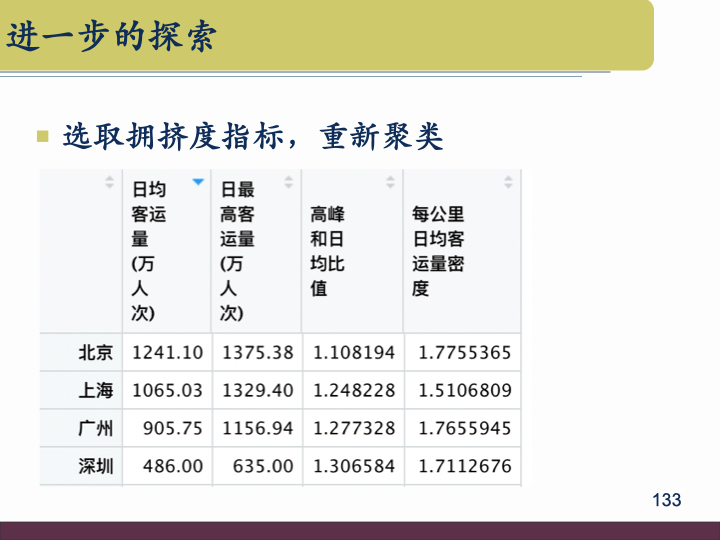Viewport: 720px width, 540px height.
Task: Click the sort icon of the row-name column
Action: pos(109,182)
